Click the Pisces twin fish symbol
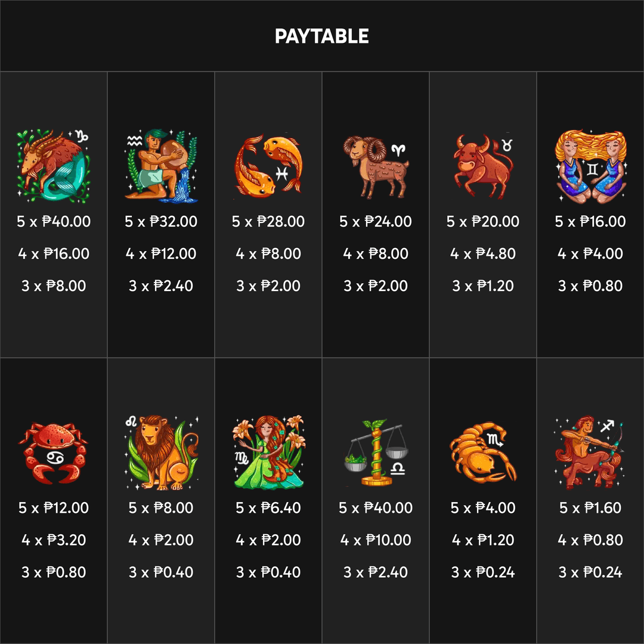 tap(268, 165)
